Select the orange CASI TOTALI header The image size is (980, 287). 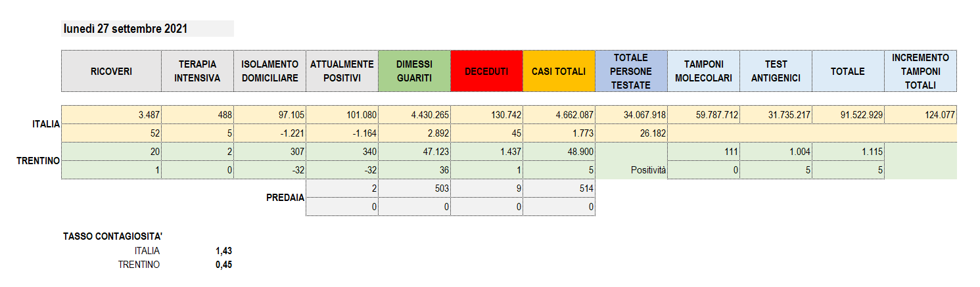(559, 71)
